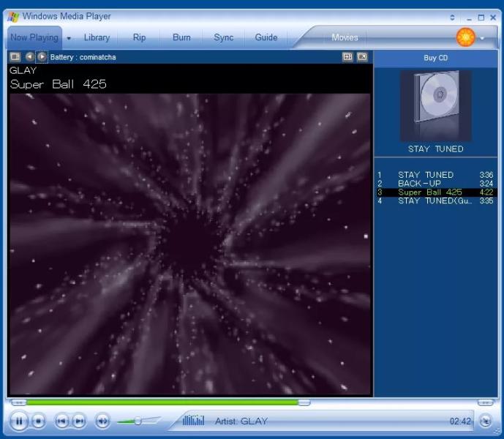Click the Windows Media Player title icon
This screenshot has height=439, width=504.
pyautogui.click(x=13, y=16)
